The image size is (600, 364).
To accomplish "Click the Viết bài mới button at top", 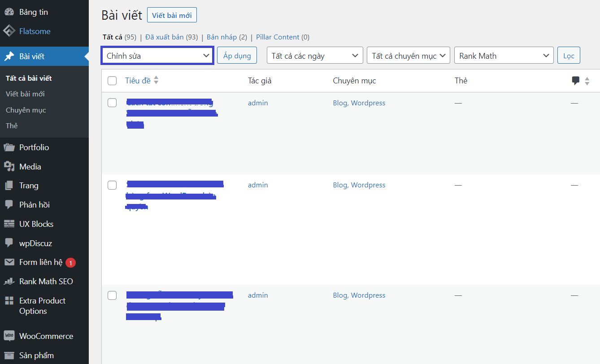I will coord(172,15).
